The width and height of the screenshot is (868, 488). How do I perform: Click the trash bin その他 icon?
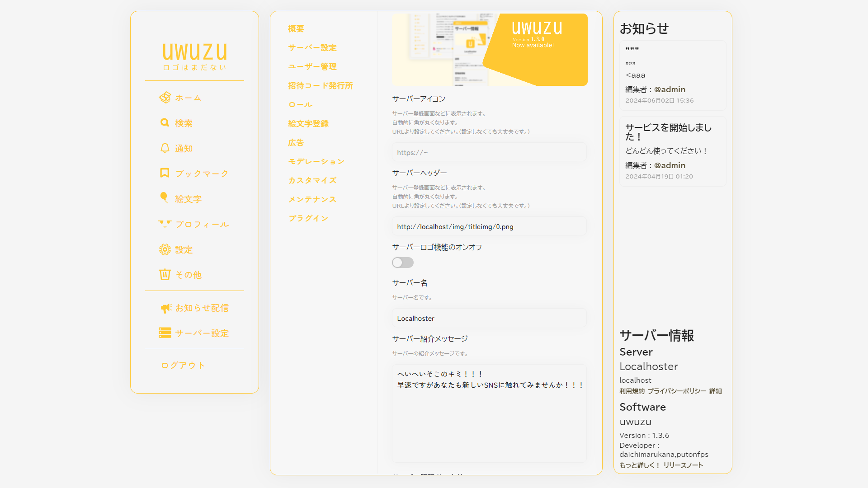click(165, 275)
